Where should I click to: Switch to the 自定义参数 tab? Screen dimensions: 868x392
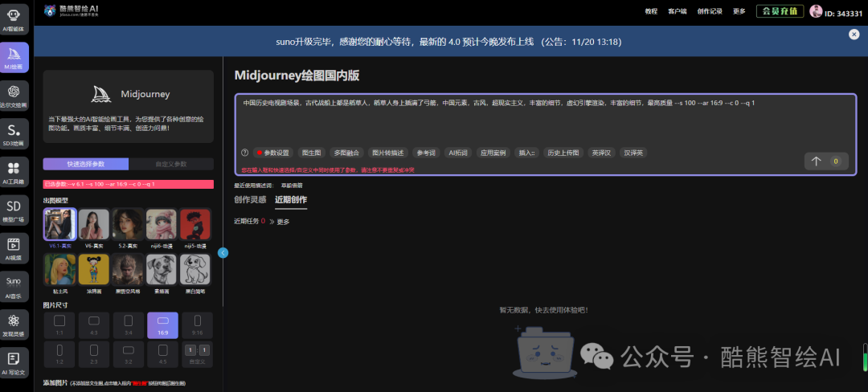coord(171,164)
